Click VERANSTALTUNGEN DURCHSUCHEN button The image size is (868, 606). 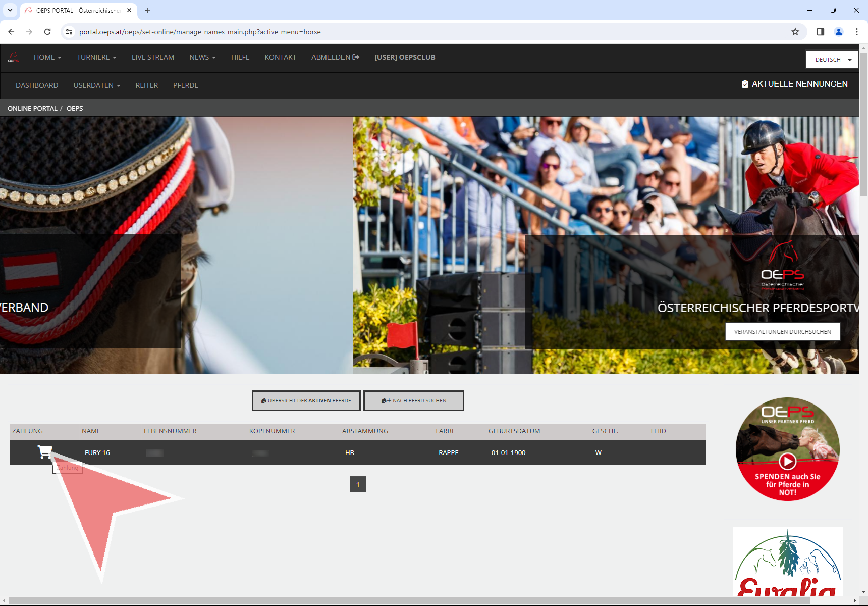click(x=783, y=332)
